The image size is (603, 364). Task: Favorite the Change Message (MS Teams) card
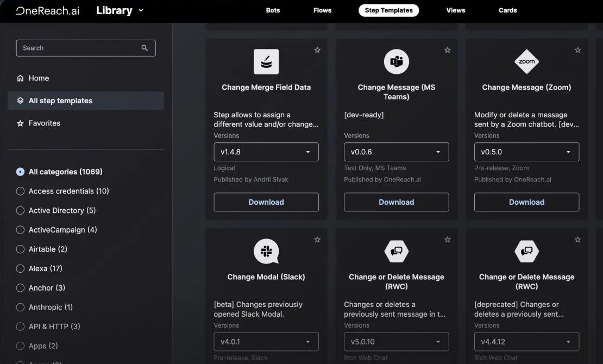[447, 50]
